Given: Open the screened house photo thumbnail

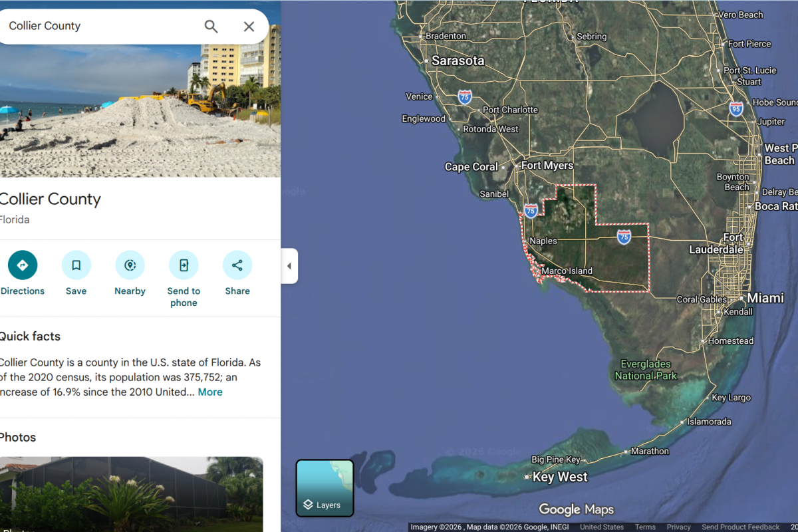Looking at the screenshot, I should click(131, 492).
